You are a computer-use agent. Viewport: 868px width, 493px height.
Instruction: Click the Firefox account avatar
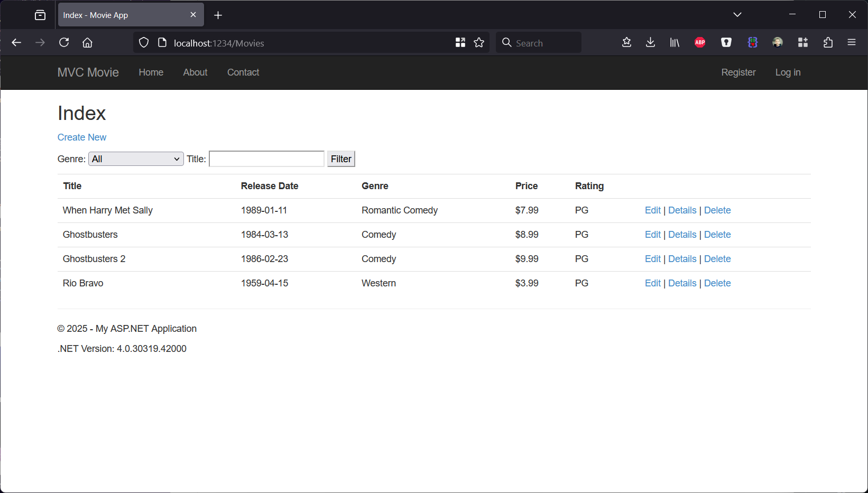777,42
